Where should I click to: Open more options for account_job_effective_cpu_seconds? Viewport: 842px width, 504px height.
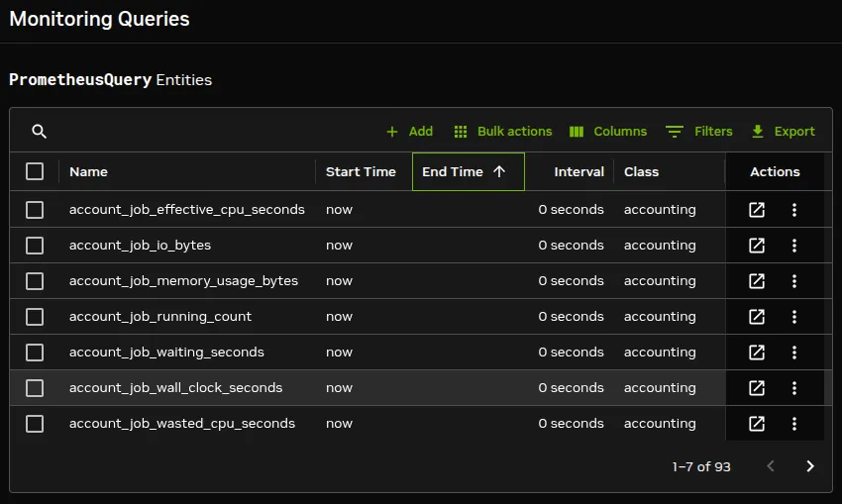[x=794, y=210]
